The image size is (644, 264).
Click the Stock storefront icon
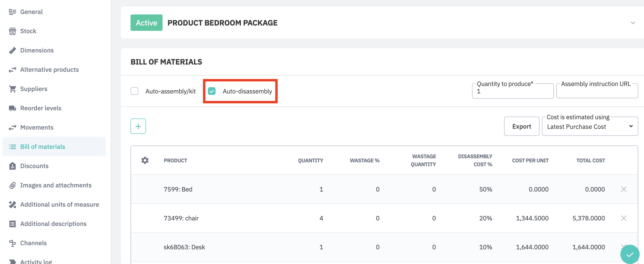click(13, 31)
